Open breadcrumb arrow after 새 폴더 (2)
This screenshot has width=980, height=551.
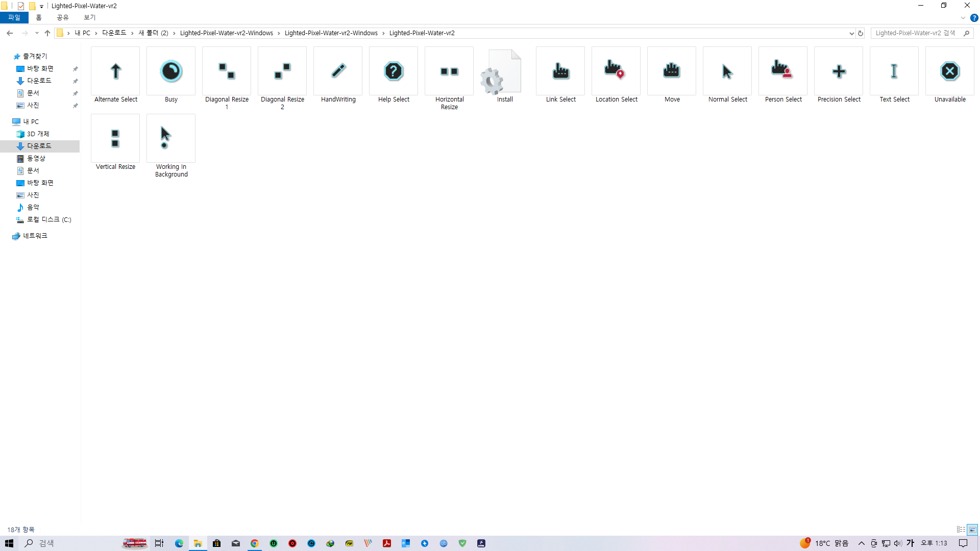tap(174, 33)
